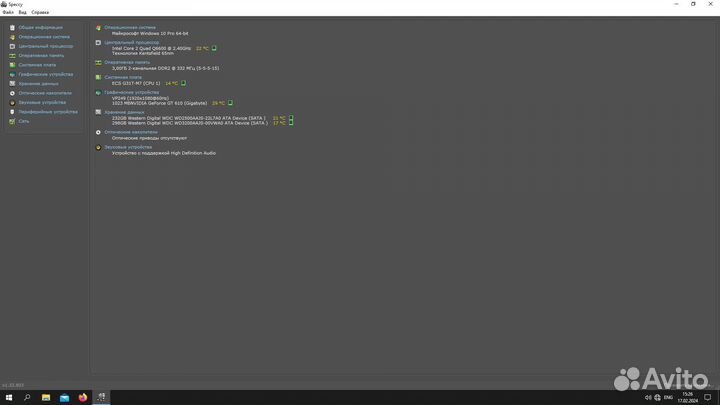The width and height of the screenshot is (720, 405).
Task: Click the Графические устройства sidebar icon
Action: tap(12, 74)
